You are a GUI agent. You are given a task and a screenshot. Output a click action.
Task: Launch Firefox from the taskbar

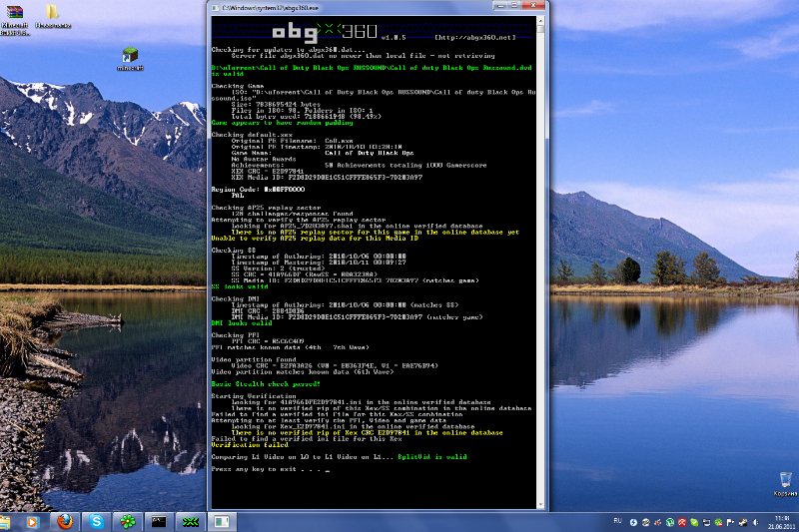(x=65, y=521)
